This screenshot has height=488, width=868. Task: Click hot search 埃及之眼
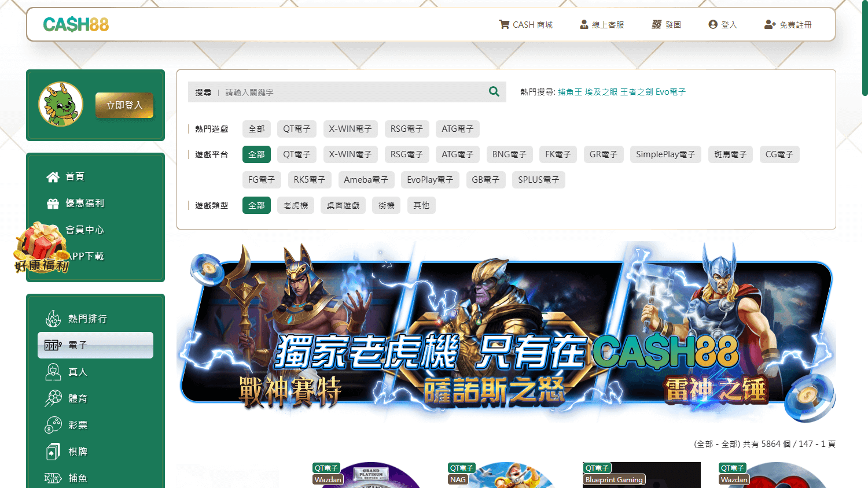coord(601,92)
